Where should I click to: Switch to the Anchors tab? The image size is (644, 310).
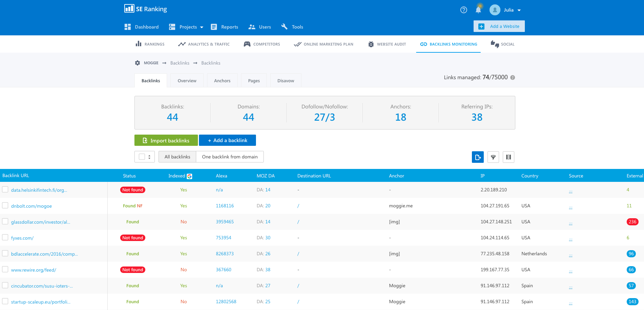coord(222,81)
